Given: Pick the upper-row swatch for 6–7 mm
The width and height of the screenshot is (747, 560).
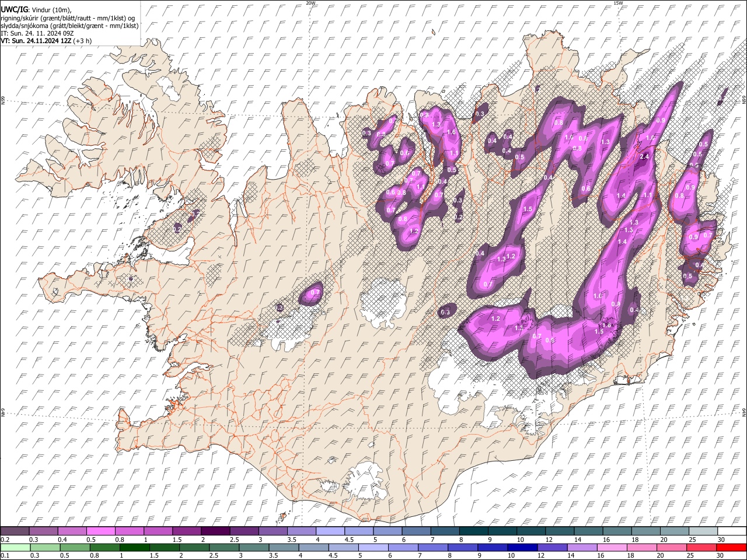Looking at the screenshot, I should 416,531.
